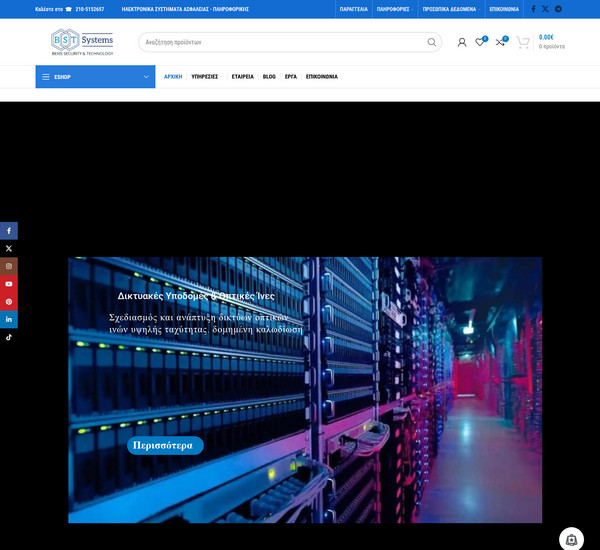The width and height of the screenshot is (600, 550).
Task: Open Telegram icon in top bar
Action: [558, 9]
